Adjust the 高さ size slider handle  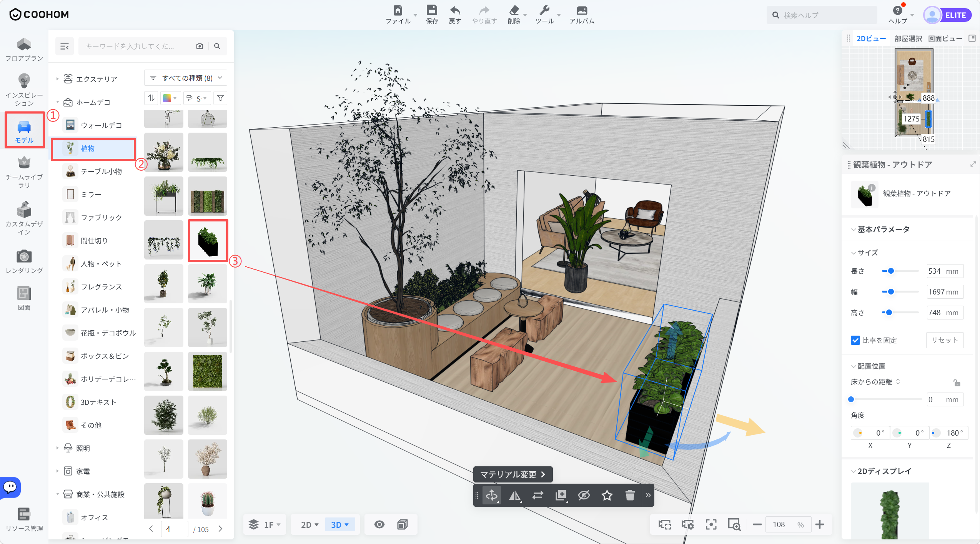889,312
